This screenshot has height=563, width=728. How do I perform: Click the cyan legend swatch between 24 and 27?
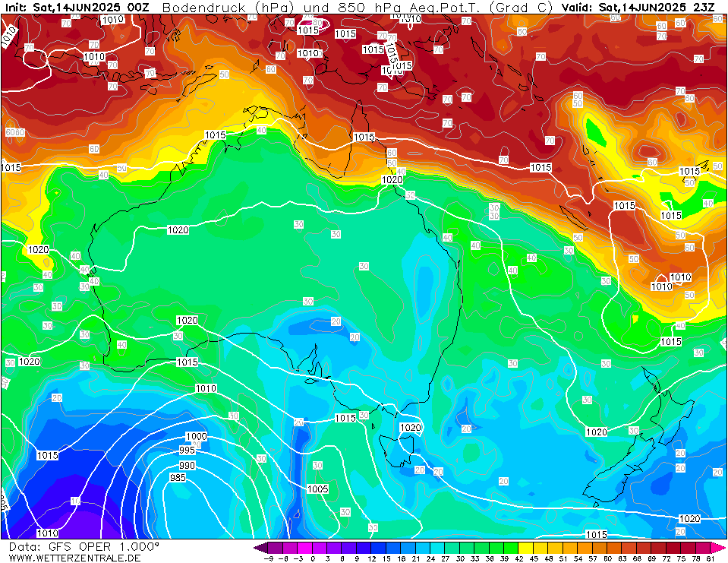(x=437, y=547)
